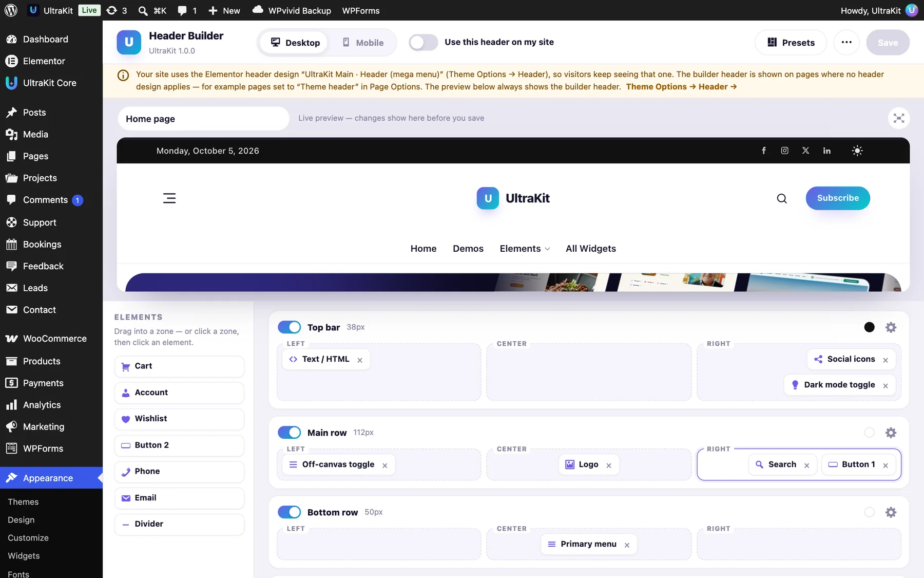This screenshot has height=578, width=924.
Task: Click the Instagram icon in preview top bar
Action: (x=784, y=151)
